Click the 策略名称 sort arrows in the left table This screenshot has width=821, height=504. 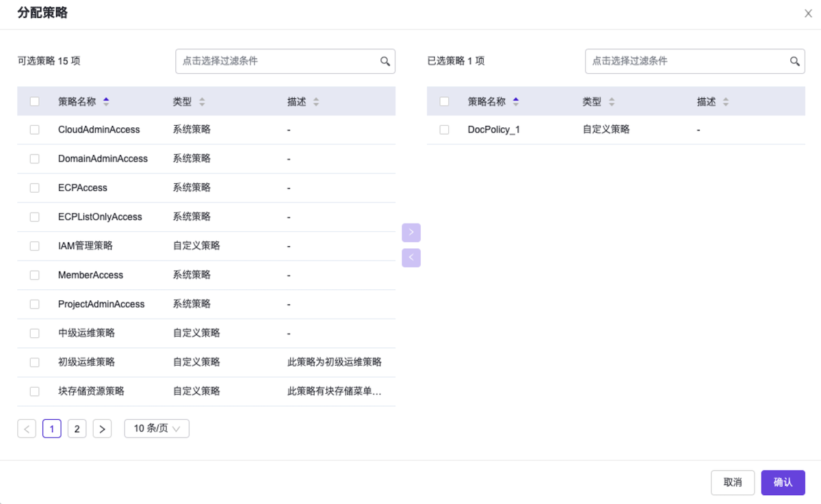click(x=106, y=101)
